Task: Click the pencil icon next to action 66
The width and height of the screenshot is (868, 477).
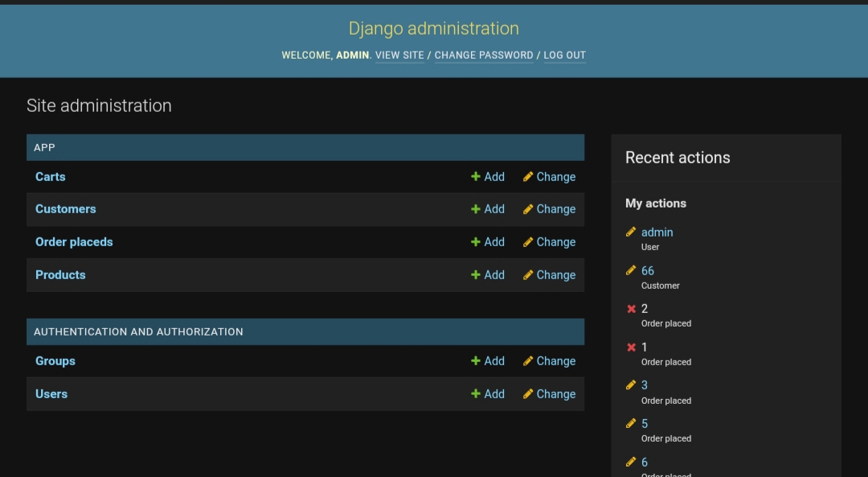Action: click(x=631, y=270)
